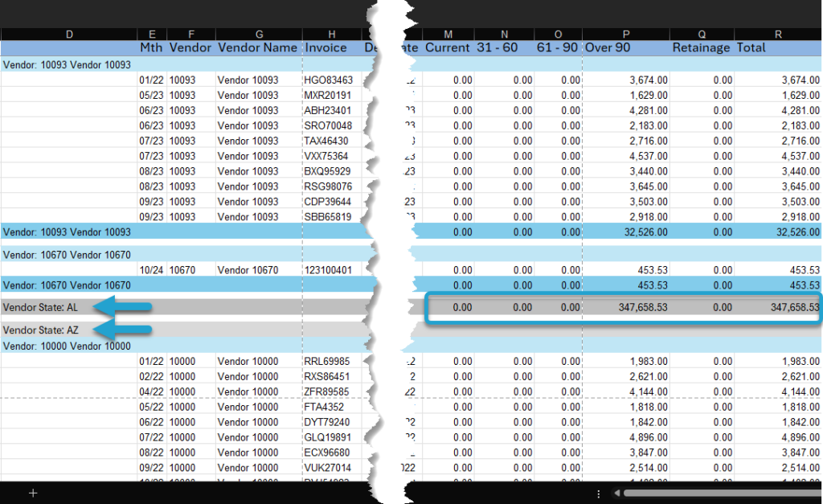Screen dimensions: 823x504
Task: Select invoice cell DYT79240
Action: click(x=332, y=423)
